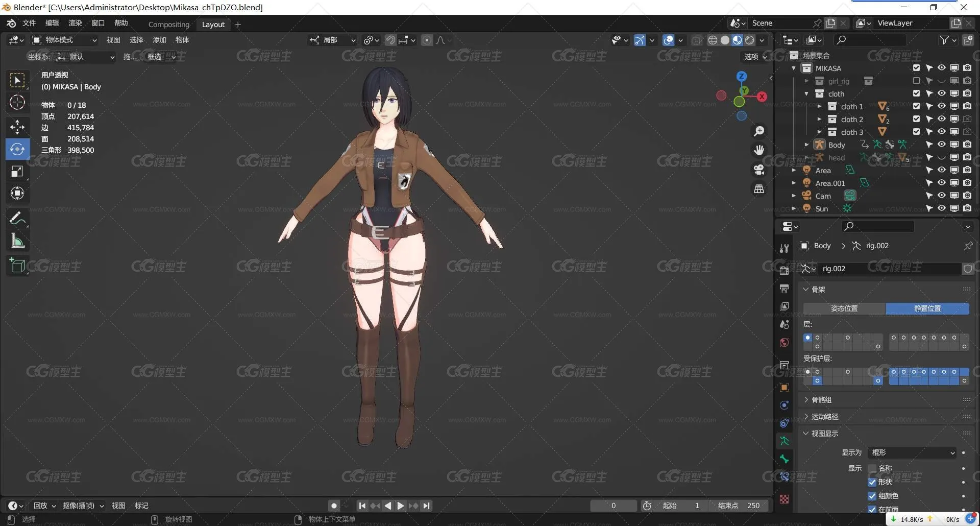
Task: Switch to rendered viewport shading
Action: [x=750, y=40]
